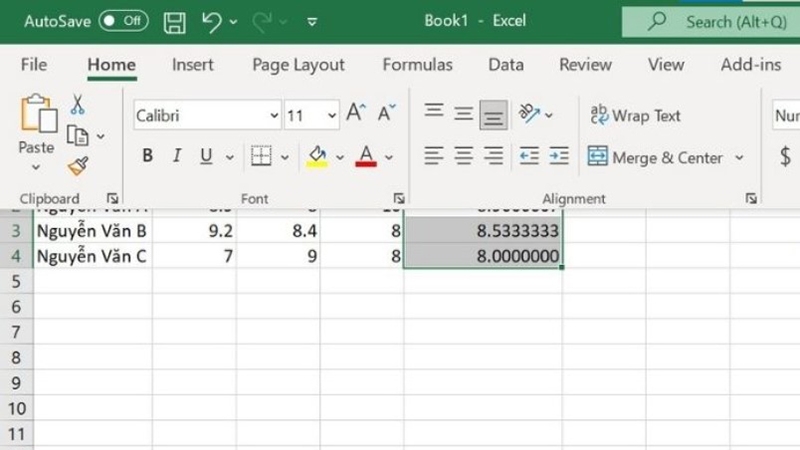
Task: Align text to the right
Action: coord(493,156)
